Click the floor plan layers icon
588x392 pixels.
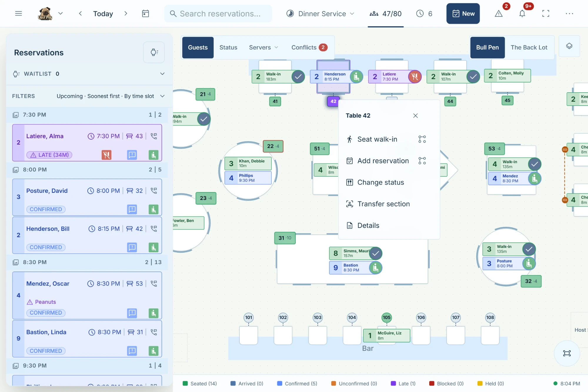point(569,46)
